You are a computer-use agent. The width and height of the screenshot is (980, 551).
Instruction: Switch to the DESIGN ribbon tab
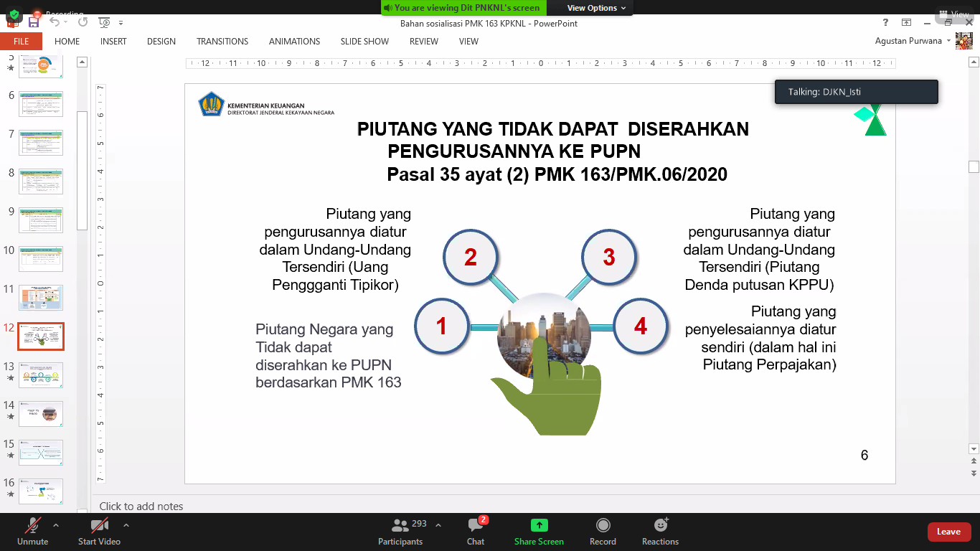tap(161, 42)
